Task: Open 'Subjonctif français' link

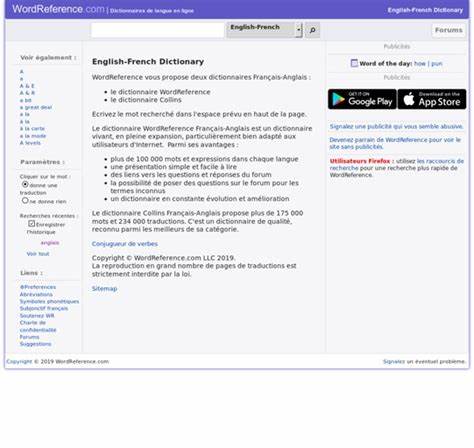Action: (44, 308)
